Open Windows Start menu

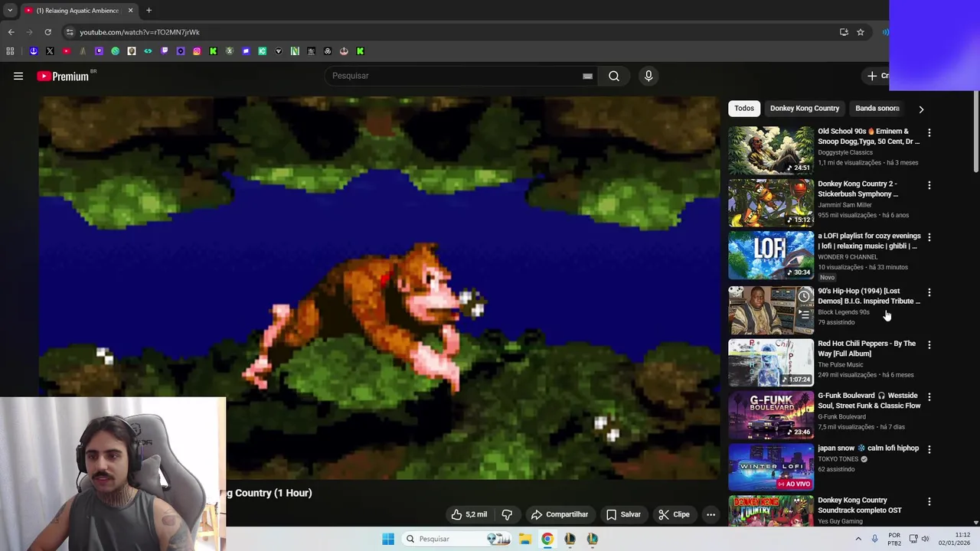(x=388, y=539)
